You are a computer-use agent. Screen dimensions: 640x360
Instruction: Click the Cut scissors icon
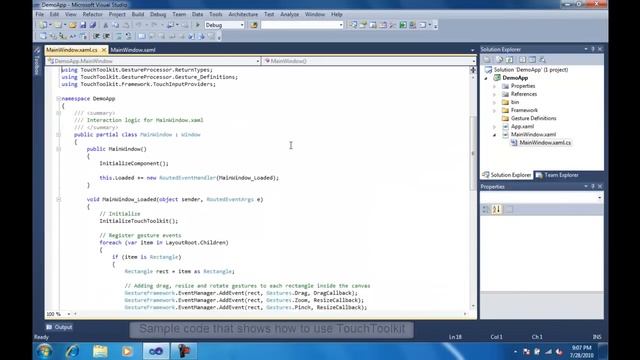(106, 25)
